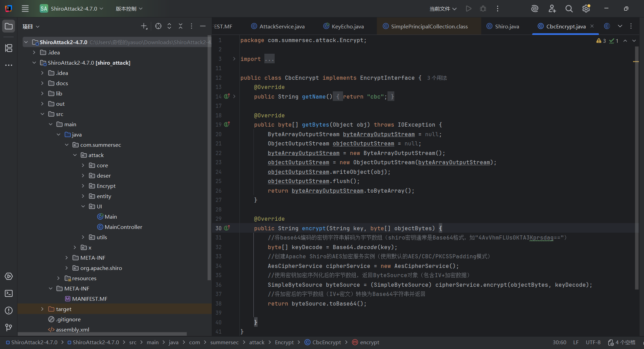
Task: Toggle fold on the getName method
Action: [234, 96]
